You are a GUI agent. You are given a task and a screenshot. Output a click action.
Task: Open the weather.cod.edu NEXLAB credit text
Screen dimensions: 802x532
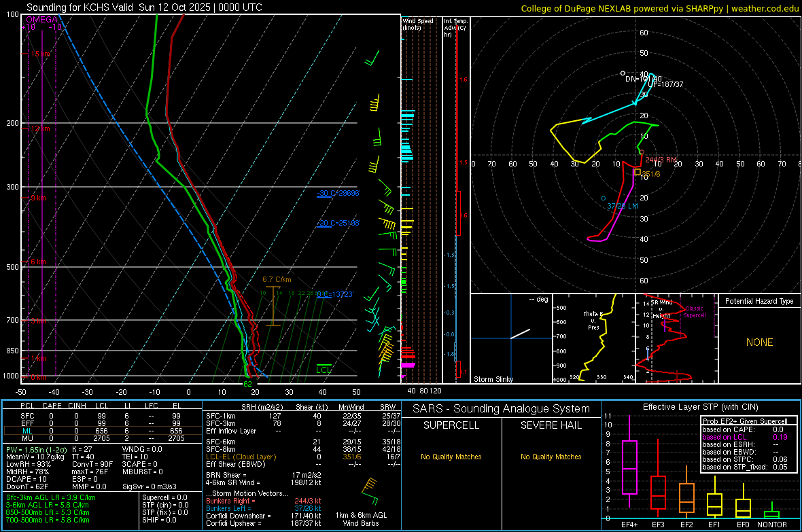[659, 8]
